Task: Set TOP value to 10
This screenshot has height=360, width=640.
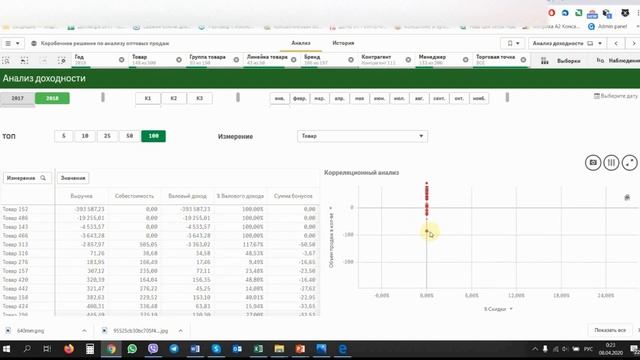Action: 85,136
